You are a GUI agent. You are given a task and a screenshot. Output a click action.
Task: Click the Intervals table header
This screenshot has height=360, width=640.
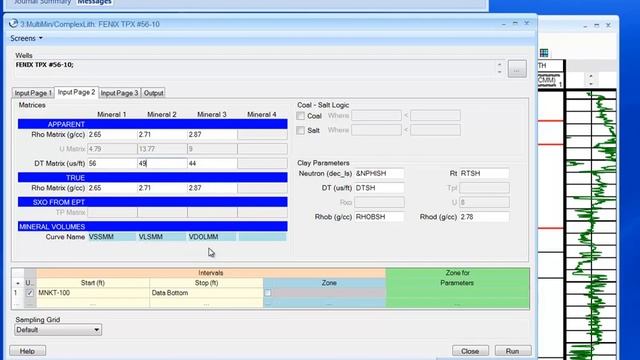[211, 273]
